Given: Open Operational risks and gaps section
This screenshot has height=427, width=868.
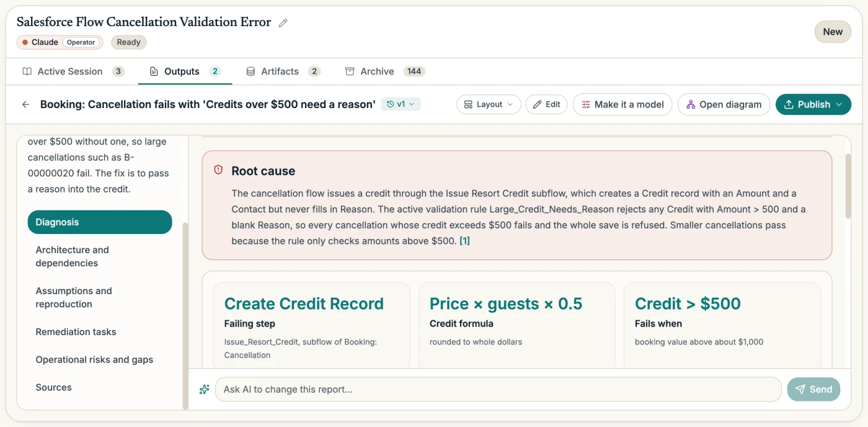Looking at the screenshot, I should (100, 360).
